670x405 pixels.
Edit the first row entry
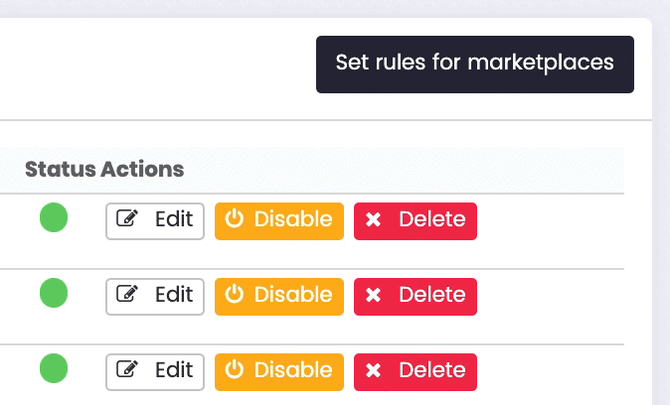155,221
